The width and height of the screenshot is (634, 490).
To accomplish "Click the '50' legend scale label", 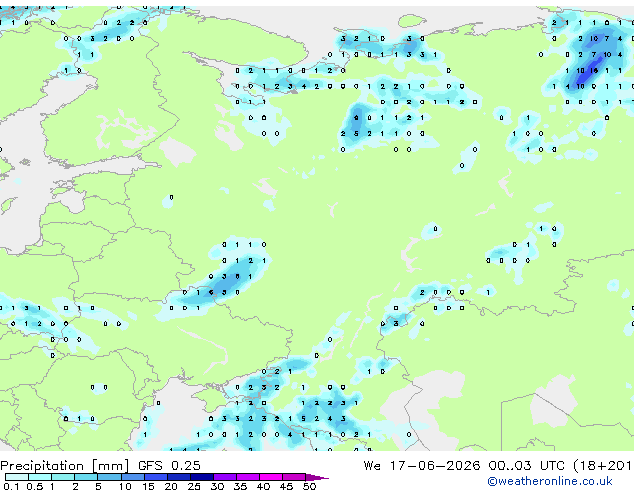I will click(309, 486).
